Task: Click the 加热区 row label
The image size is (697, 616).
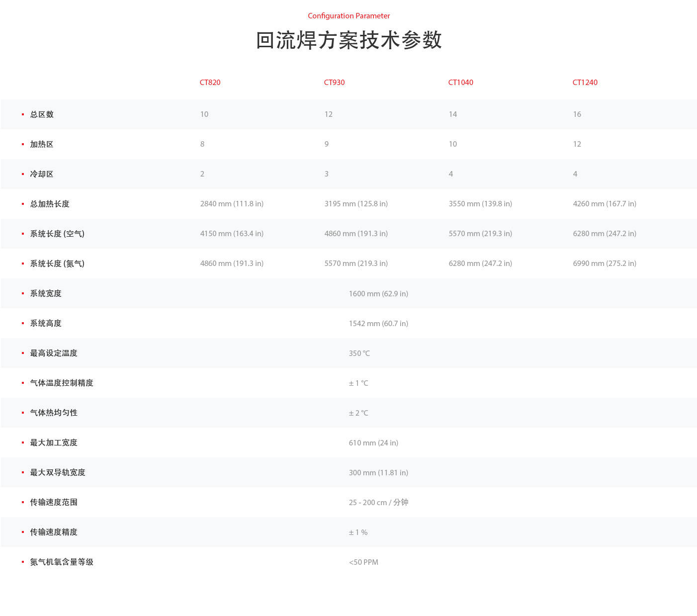Action: 42,144
